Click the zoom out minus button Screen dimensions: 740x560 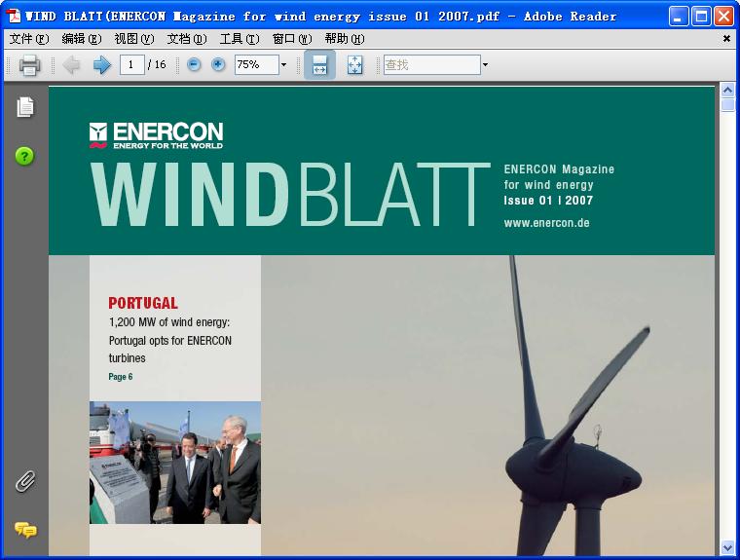[194, 64]
